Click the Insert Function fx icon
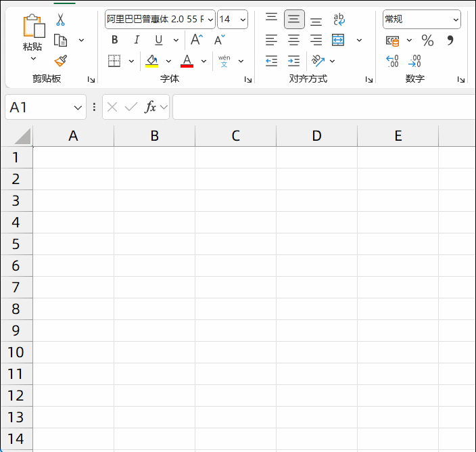The height and width of the screenshot is (452, 476). pos(150,107)
